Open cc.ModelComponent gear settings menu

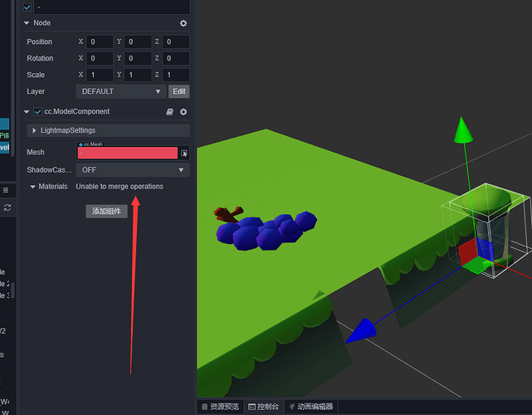(183, 112)
